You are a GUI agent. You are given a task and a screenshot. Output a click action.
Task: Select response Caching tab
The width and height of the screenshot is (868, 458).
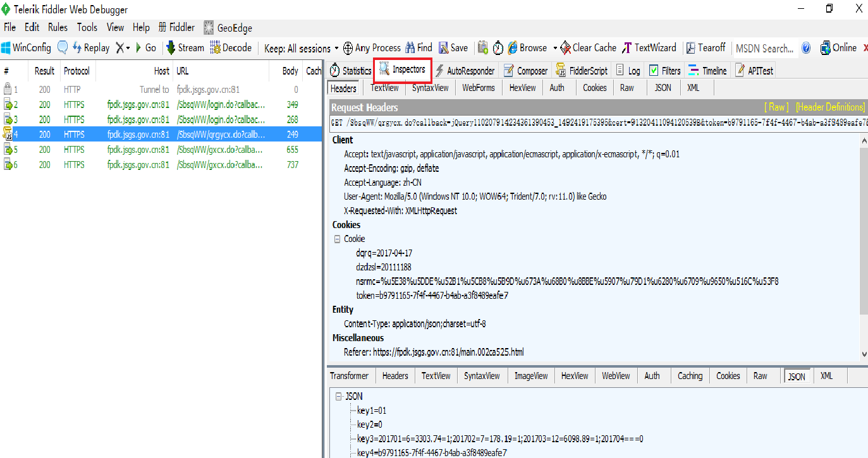pos(690,376)
